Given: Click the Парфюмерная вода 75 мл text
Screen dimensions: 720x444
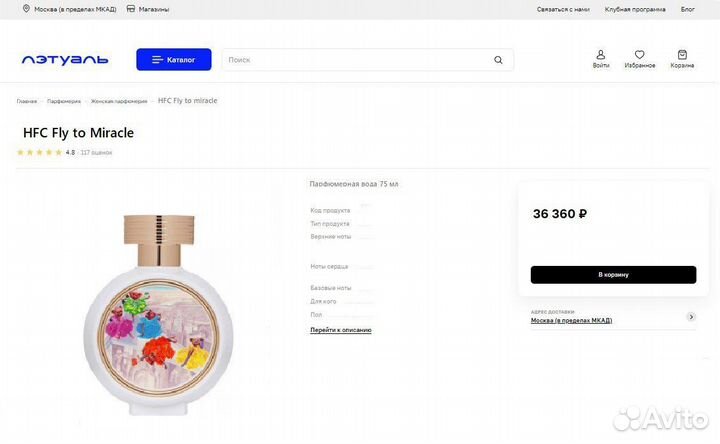Looking at the screenshot, I should coord(354,184).
